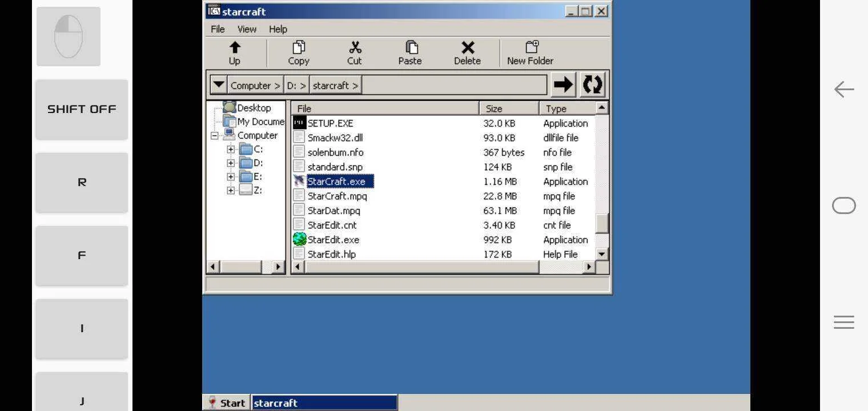Tap the Android back arrow
The image size is (868, 411).
pos(843,89)
